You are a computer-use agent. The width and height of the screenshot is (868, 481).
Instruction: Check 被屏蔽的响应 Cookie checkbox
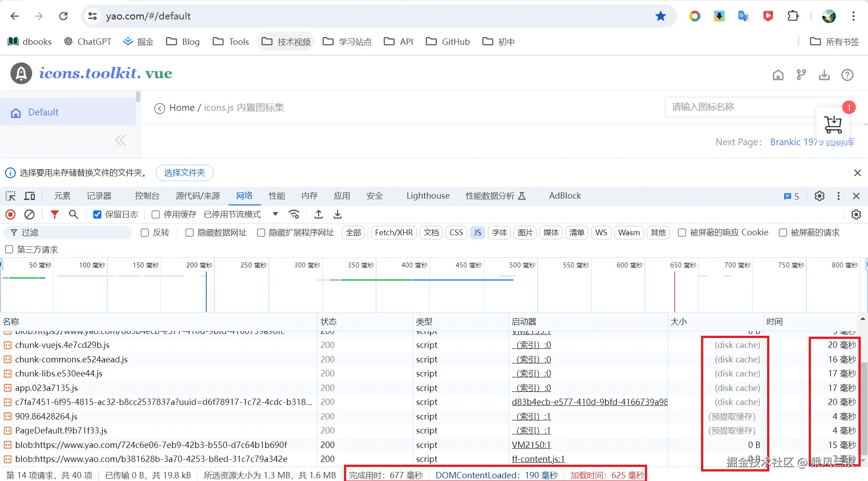coord(682,233)
